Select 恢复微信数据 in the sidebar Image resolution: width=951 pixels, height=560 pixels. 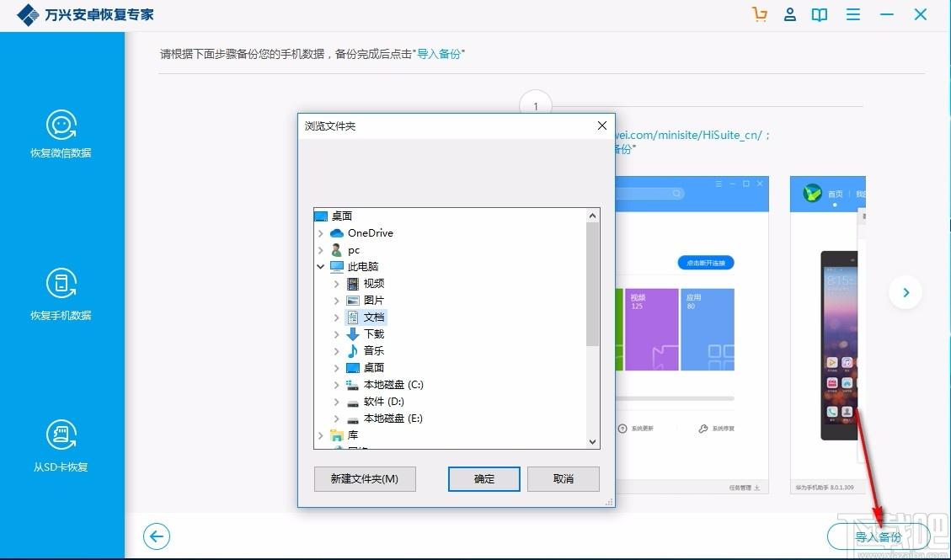(61, 135)
